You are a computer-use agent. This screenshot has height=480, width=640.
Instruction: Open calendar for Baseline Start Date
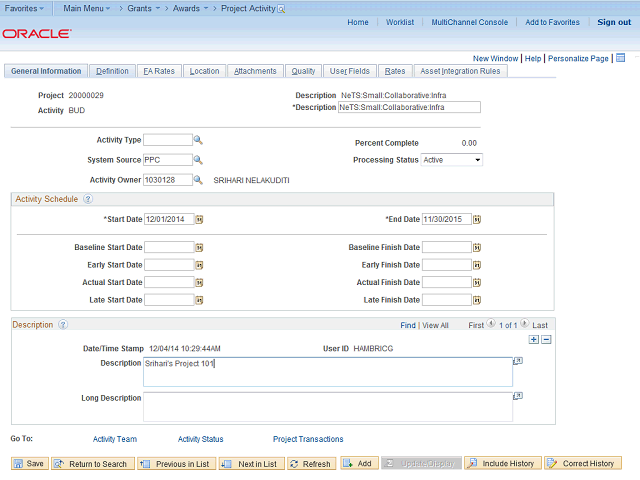pyautogui.click(x=198, y=247)
